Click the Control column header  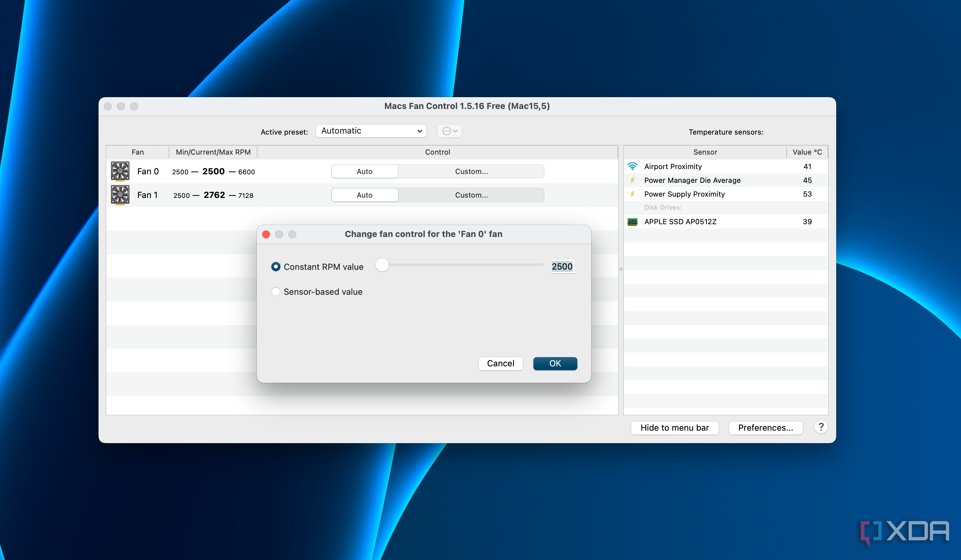click(x=437, y=152)
